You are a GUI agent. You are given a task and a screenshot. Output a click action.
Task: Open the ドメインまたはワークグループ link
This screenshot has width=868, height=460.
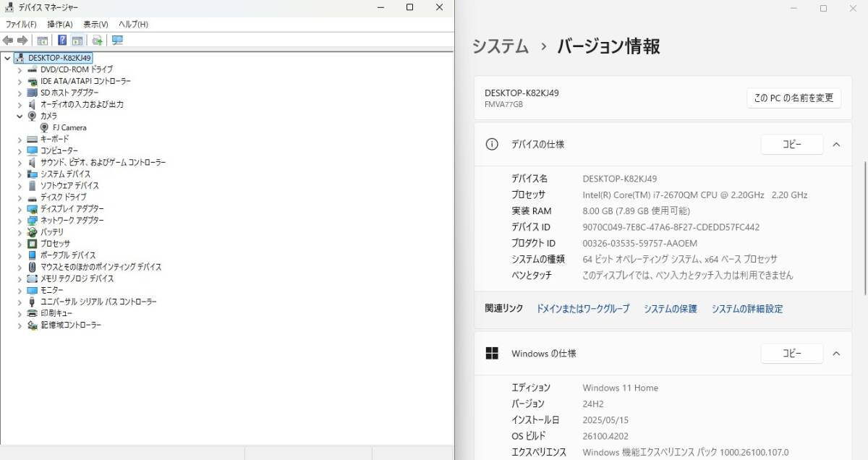(583, 309)
